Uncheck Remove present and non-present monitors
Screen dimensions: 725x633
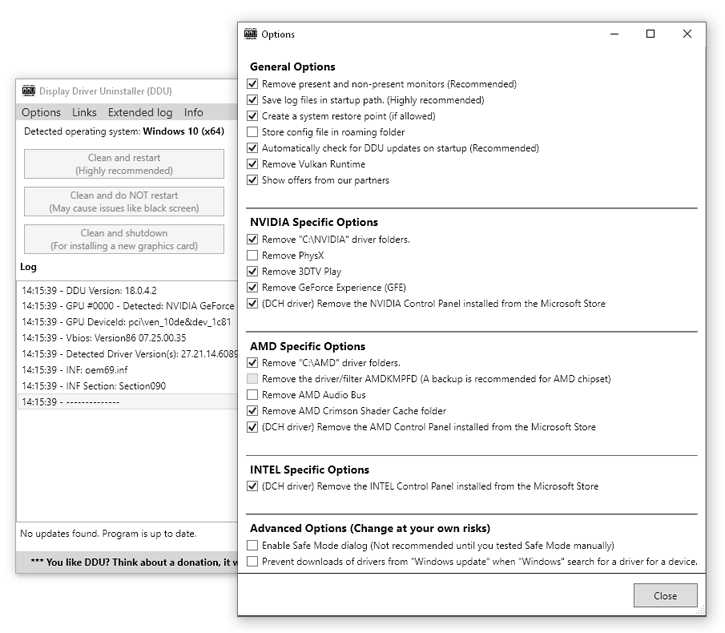(x=252, y=84)
